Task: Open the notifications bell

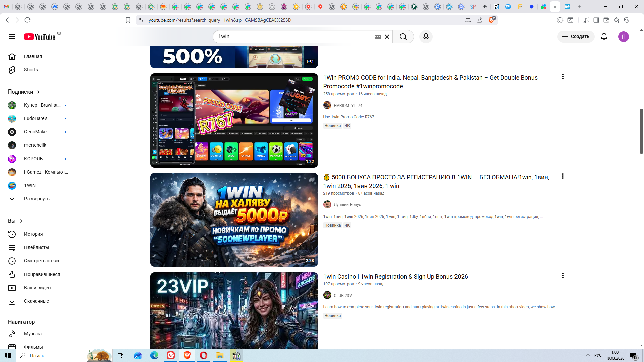Action: click(x=604, y=37)
